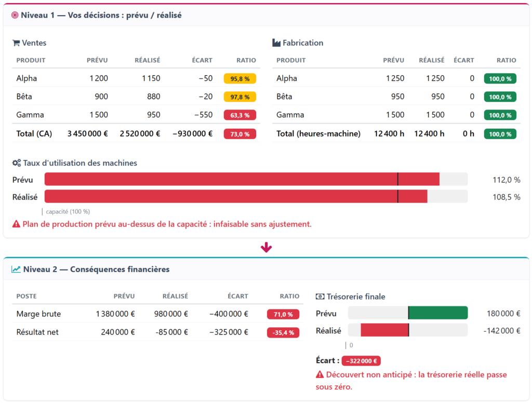The image size is (532, 403).
Task: Click the –400 000 € écart value
Action: tap(229, 314)
